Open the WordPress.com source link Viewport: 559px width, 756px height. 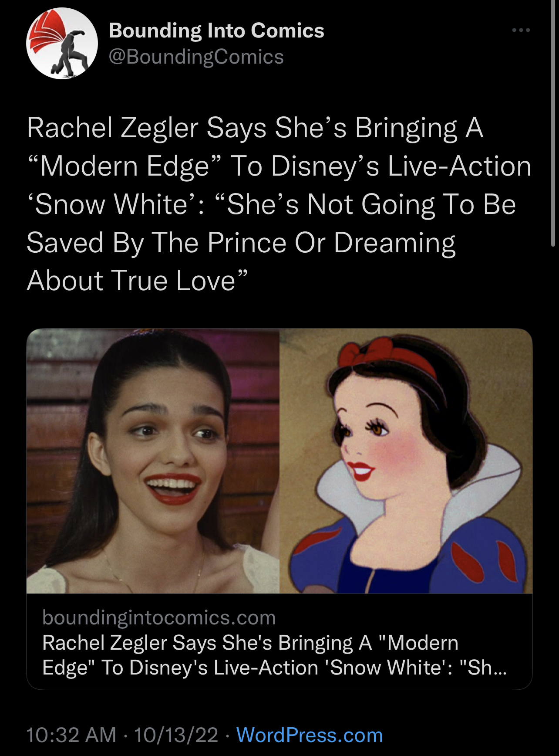click(310, 735)
